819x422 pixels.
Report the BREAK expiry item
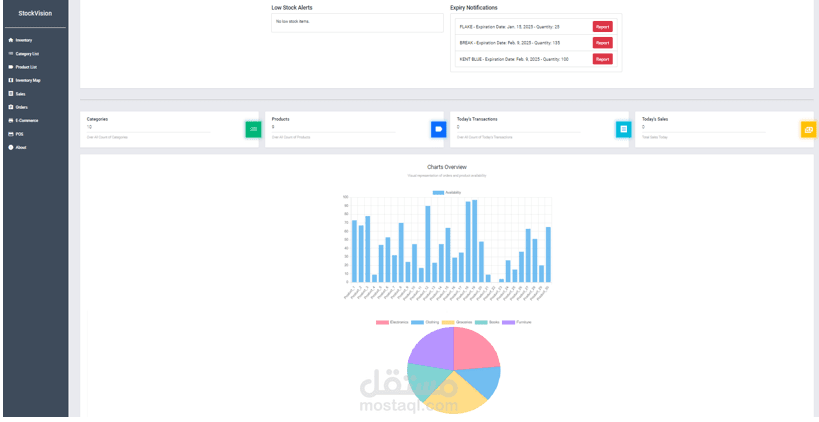coord(602,43)
